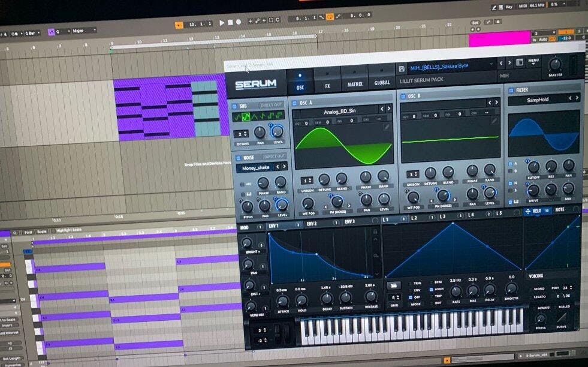Toggle the FILTER enable checkbox
The width and height of the screenshot is (588, 367).
510,90
